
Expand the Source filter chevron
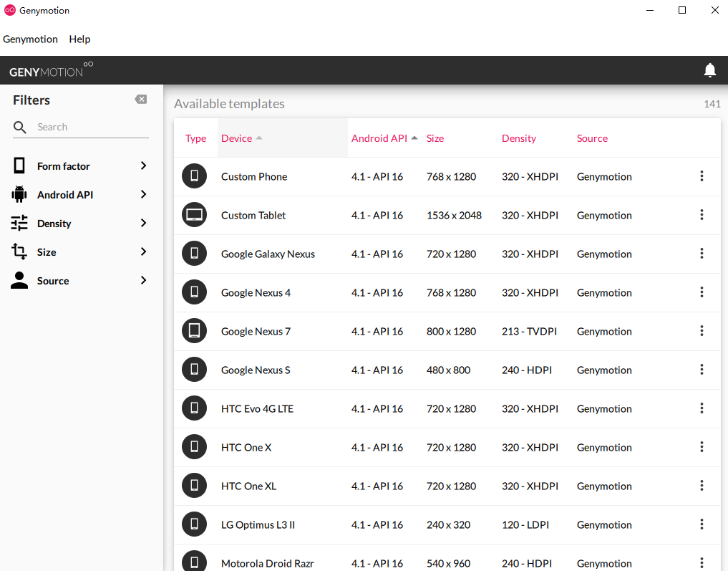click(x=143, y=280)
